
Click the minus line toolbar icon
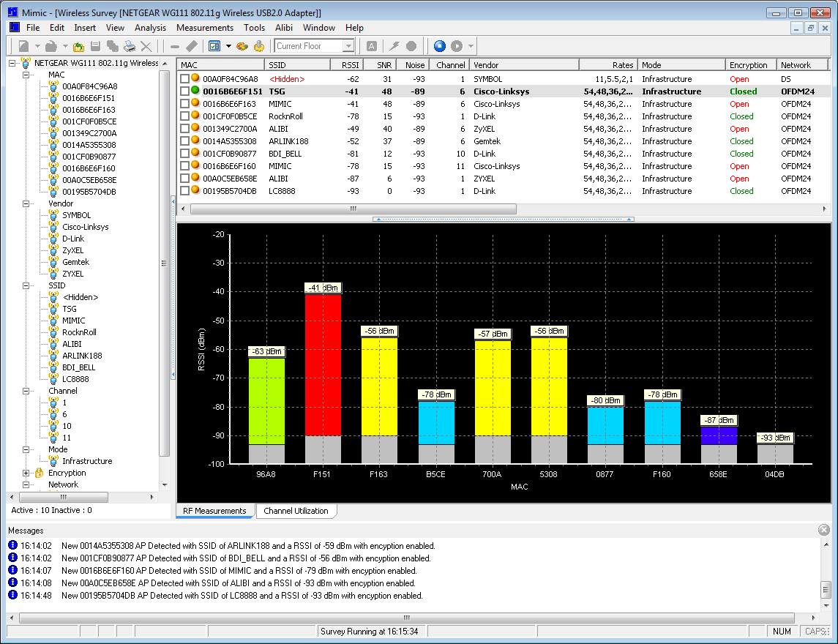coord(175,47)
